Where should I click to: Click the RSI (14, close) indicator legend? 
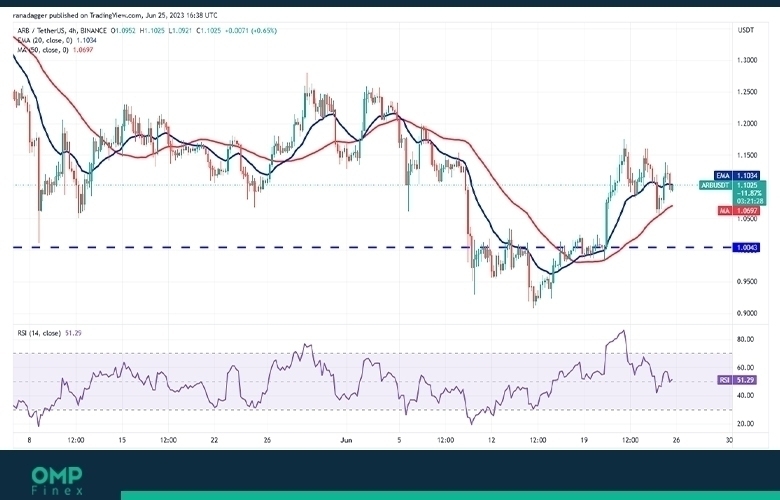click(x=49, y=333)
